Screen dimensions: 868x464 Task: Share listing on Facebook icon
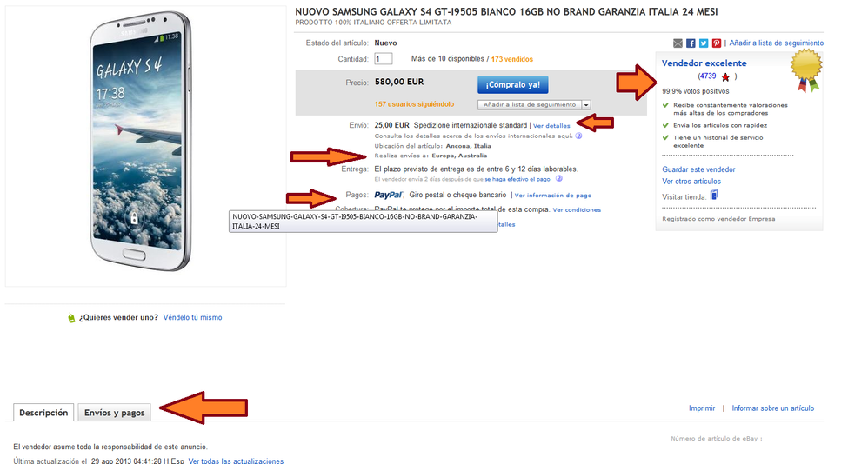[x=691, y=43]
